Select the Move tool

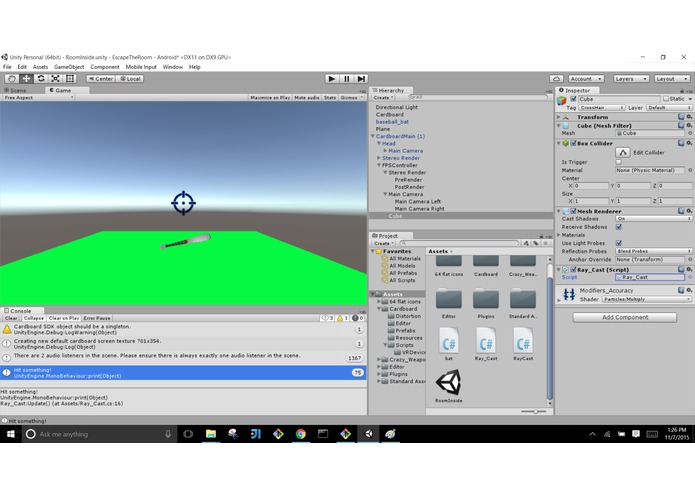pos(26,78)
